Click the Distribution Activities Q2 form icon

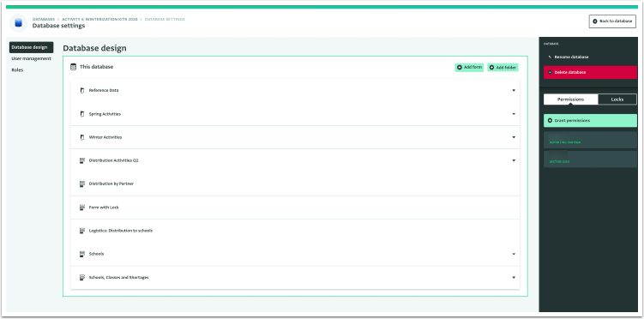[82, 160]
